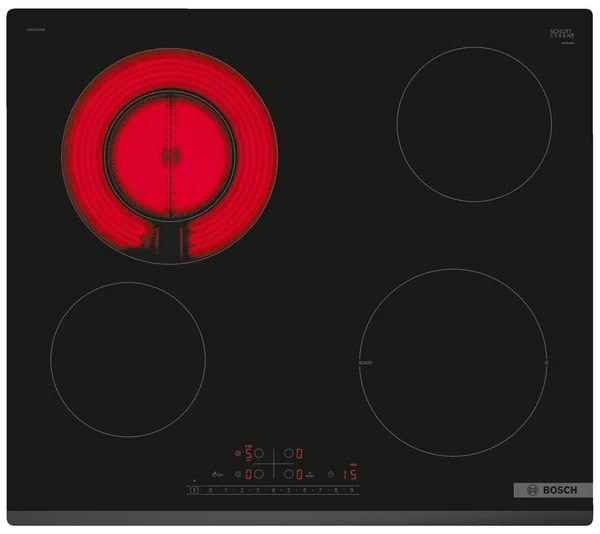600x534 pixels.
Task: Select the bottom-left zone indicator in the control panel
Action: click(x=246, y=474)
